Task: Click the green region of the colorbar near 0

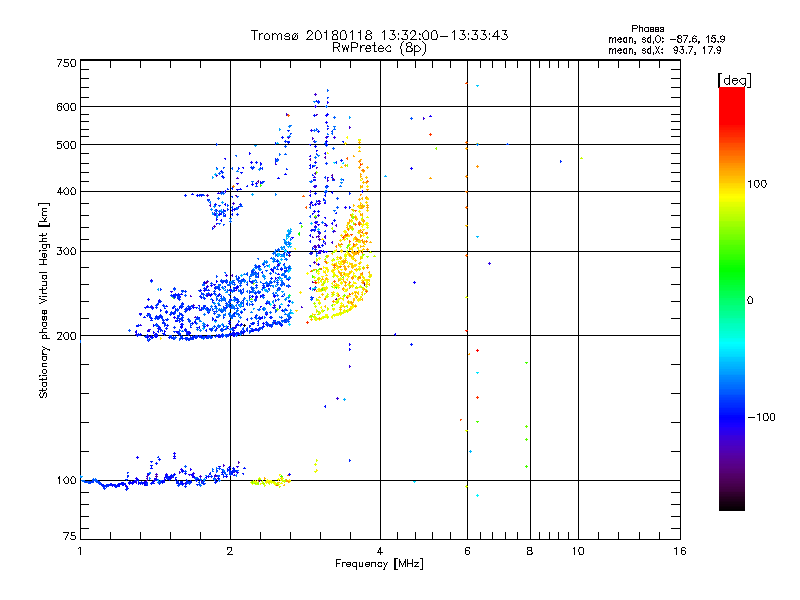Action: (732, 286)
